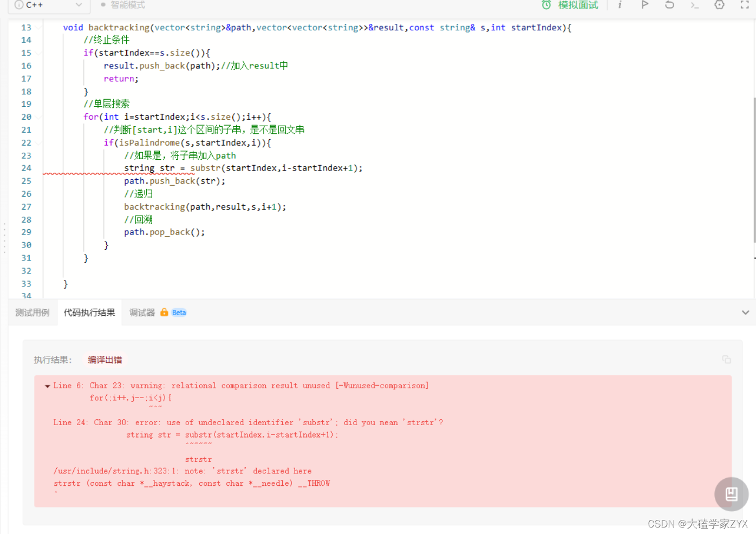Click the //回溯 comment on line 28
756x534 pixels.
coord(139,219)
